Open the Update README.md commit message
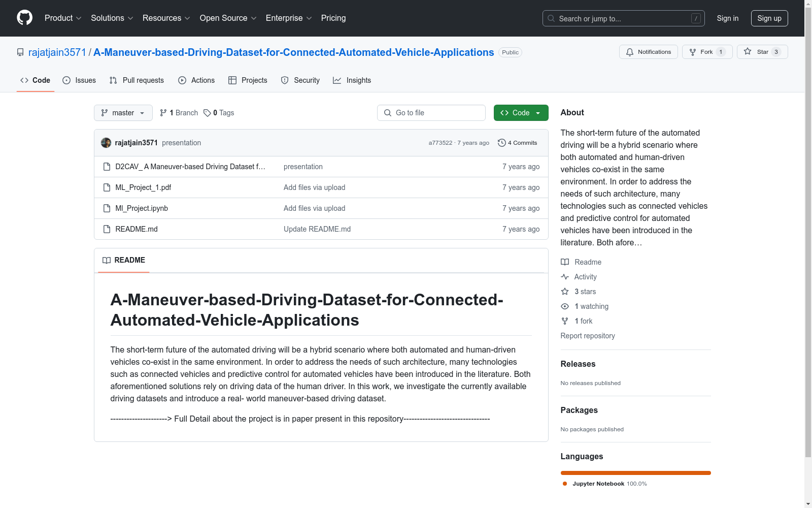Screen dimensions: 812x508 (317, 229)
